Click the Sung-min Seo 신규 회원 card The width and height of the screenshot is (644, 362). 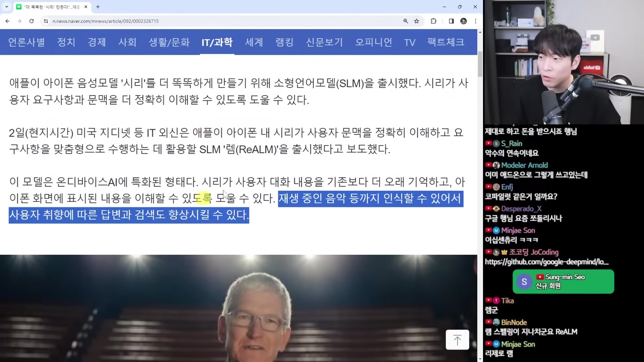563,282
